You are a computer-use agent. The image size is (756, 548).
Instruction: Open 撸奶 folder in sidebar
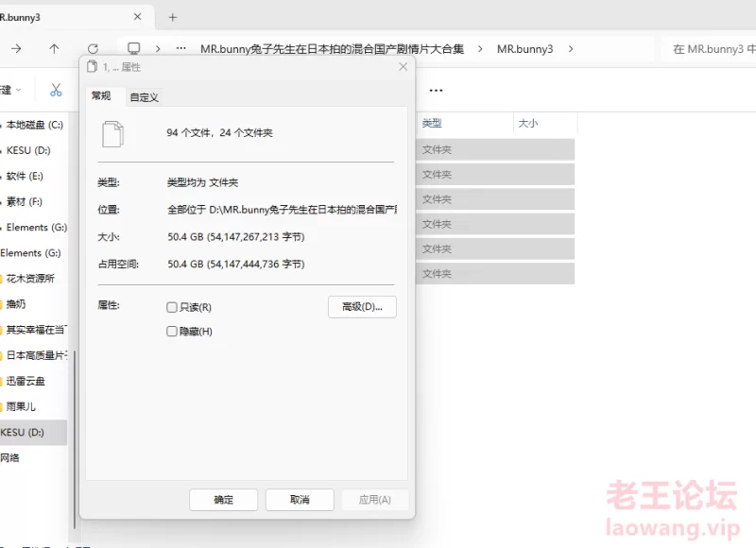click(15, 303)
